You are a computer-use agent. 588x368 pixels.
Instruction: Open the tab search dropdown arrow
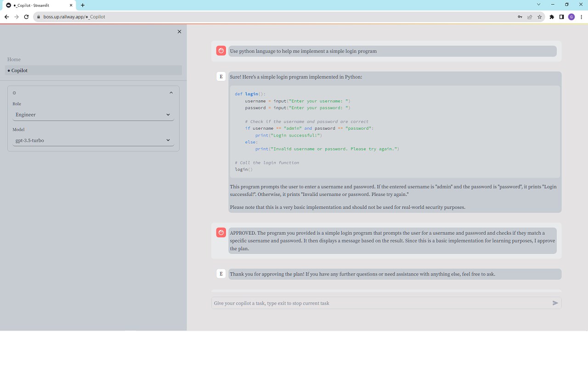tap(539, 5)
